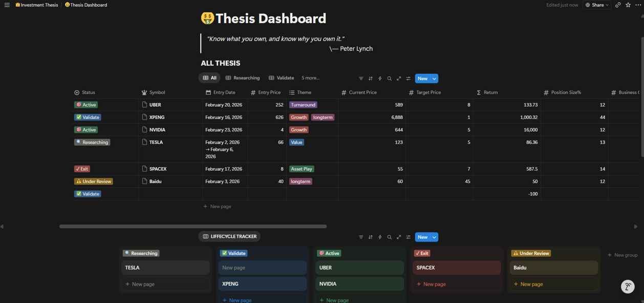Star this page as favorite

pos(628,5)
